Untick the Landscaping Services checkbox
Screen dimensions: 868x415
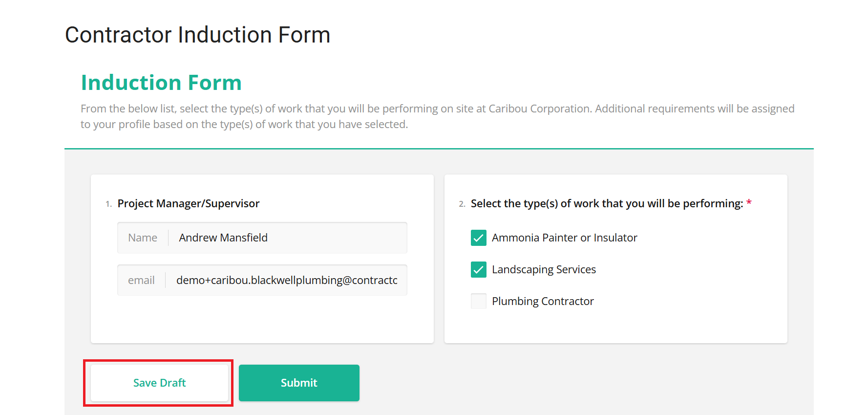(x=479, y=269)
